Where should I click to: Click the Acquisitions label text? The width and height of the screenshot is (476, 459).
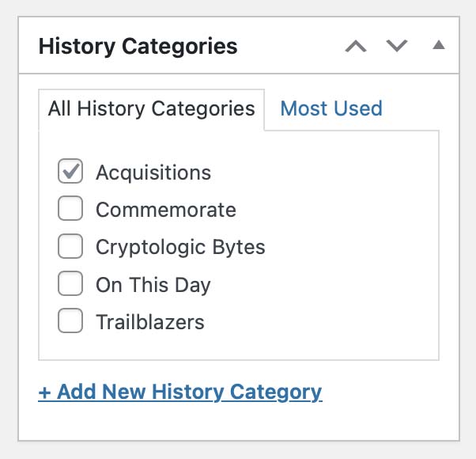click(x=153, y=173)
